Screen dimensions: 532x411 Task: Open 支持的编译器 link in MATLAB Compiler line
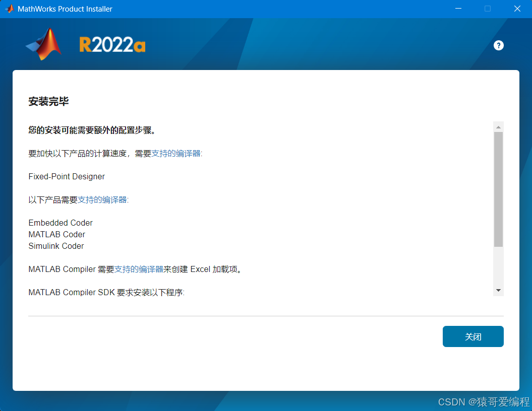click(139, 269)
